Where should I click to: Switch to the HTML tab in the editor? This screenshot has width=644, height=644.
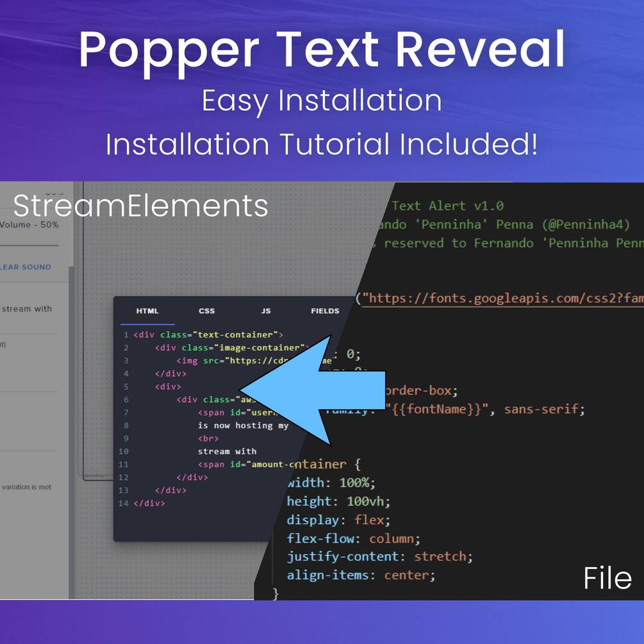[147, 311]
